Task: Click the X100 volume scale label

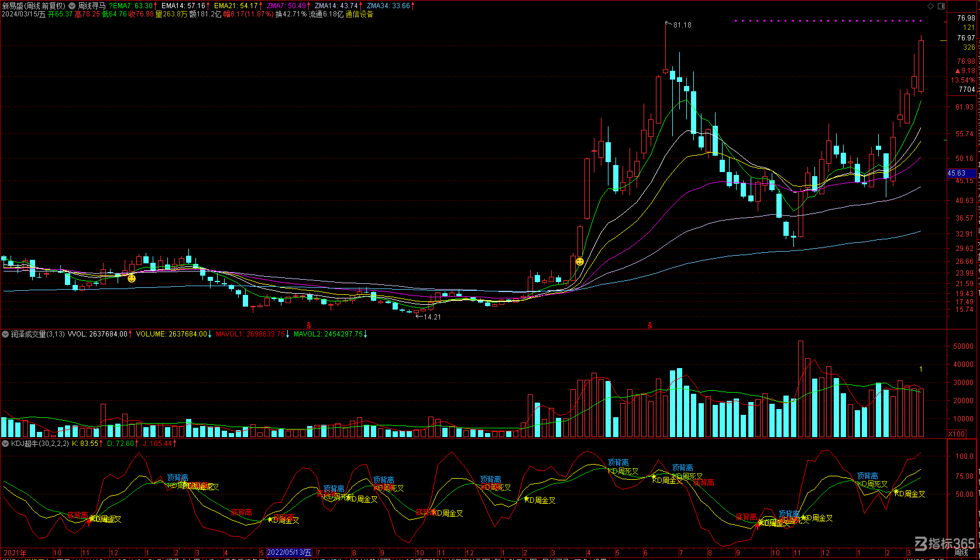Action: (957, 434)
